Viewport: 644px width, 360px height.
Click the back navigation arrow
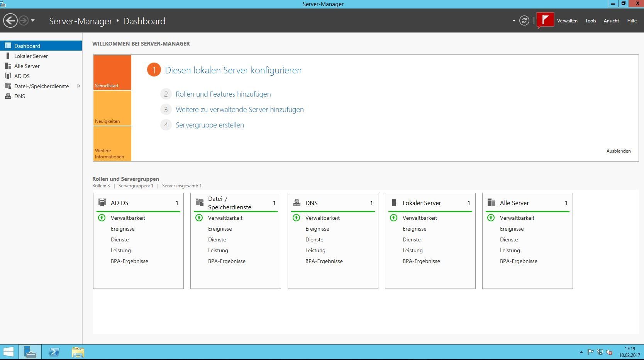pyautogui.click(x=10, y=20)
